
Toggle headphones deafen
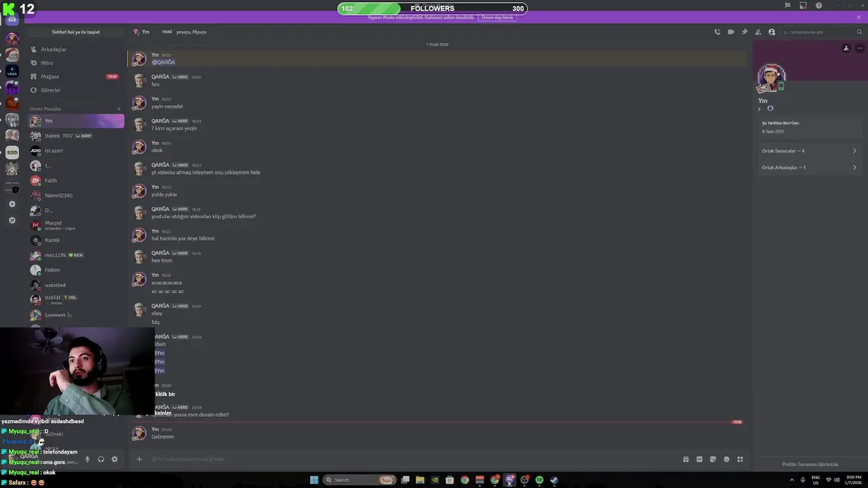[x=101, y=460]
